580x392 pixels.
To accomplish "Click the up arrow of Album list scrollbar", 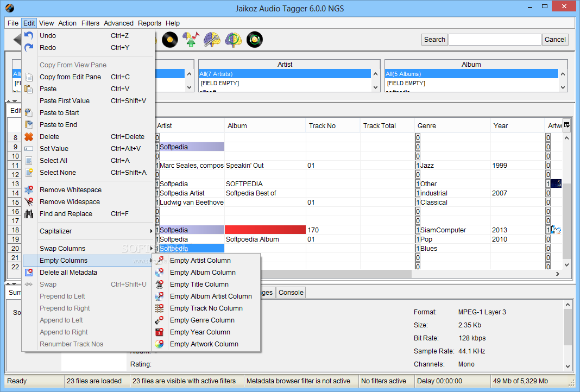I will point(563,74).
